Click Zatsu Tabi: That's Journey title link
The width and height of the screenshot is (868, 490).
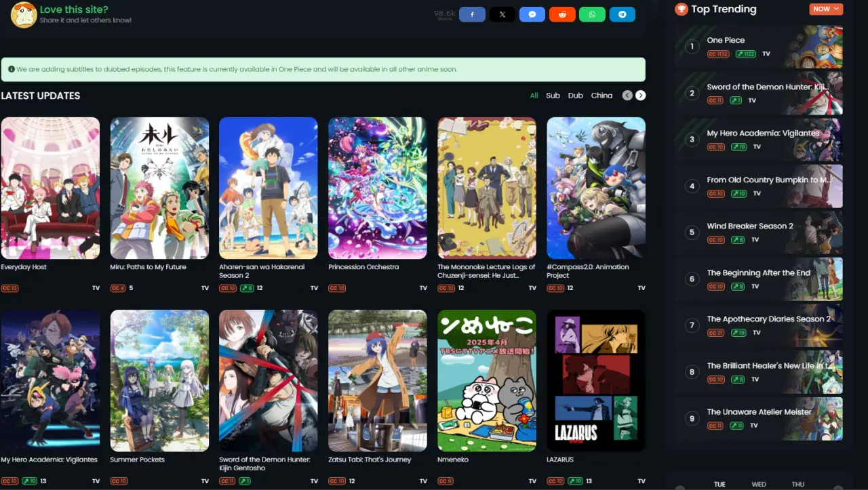click(370, 460)
